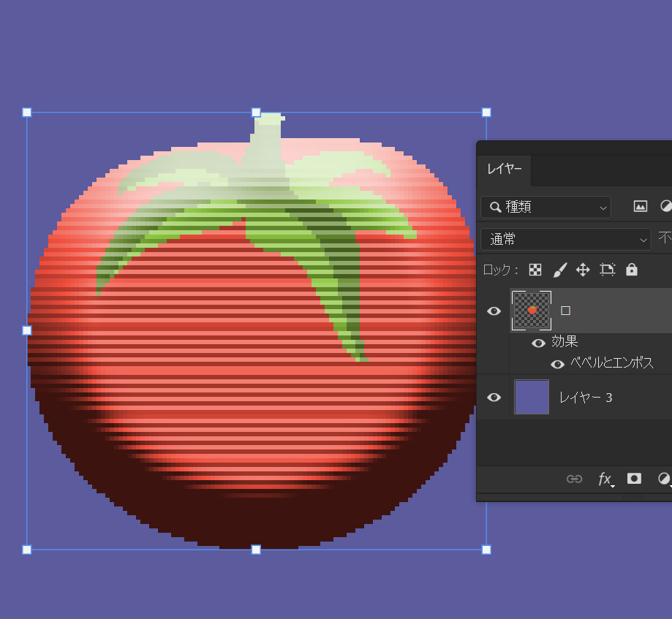Click the lock position move icon
The height and width of the screenshot is (619, 672).
[x=583, y=270]
